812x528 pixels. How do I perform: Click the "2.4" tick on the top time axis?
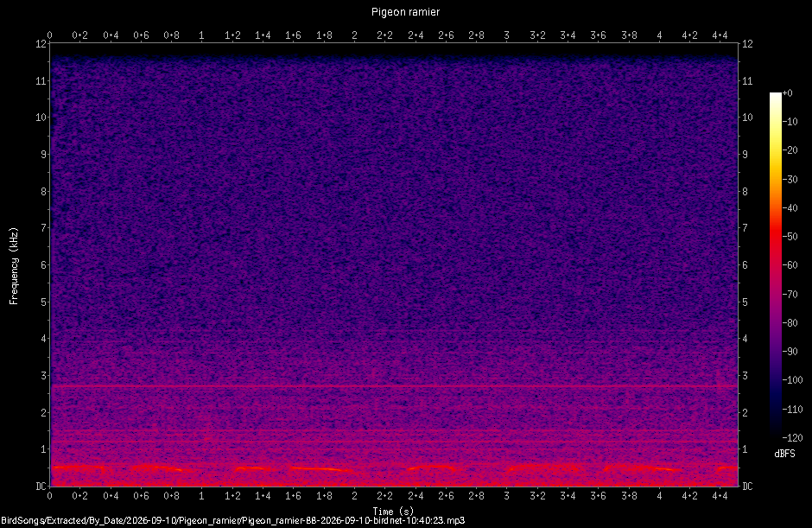(416, 35)
